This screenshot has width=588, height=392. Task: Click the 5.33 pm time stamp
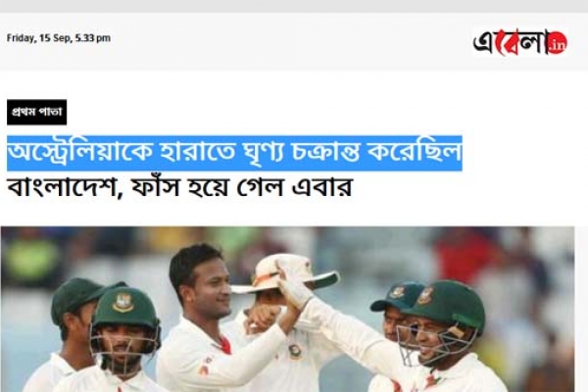(x=93, y=38)
